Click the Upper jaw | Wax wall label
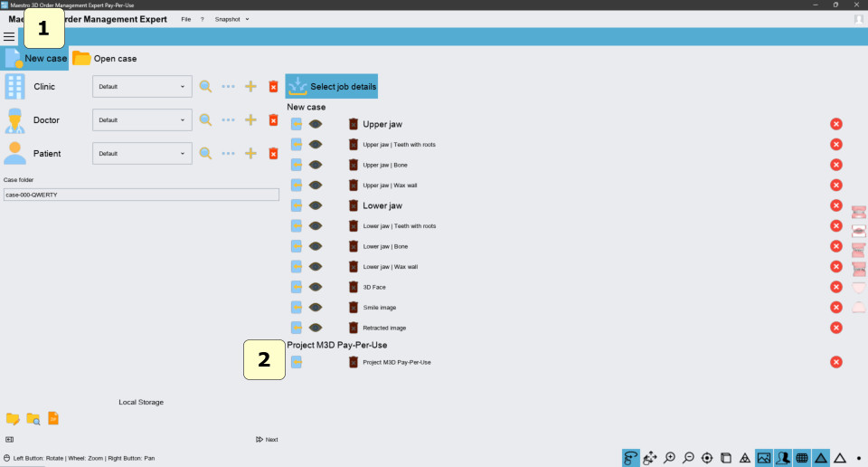868x467 pixels. [x=390, y=186]
